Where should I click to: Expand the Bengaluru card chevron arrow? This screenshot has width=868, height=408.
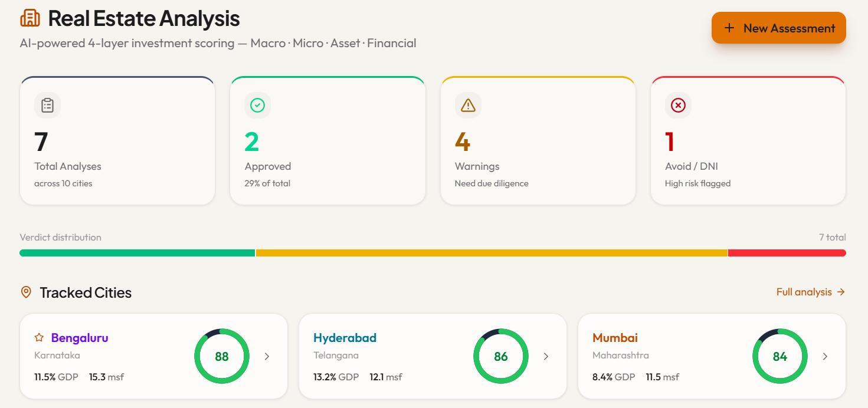tap(267, 356)
